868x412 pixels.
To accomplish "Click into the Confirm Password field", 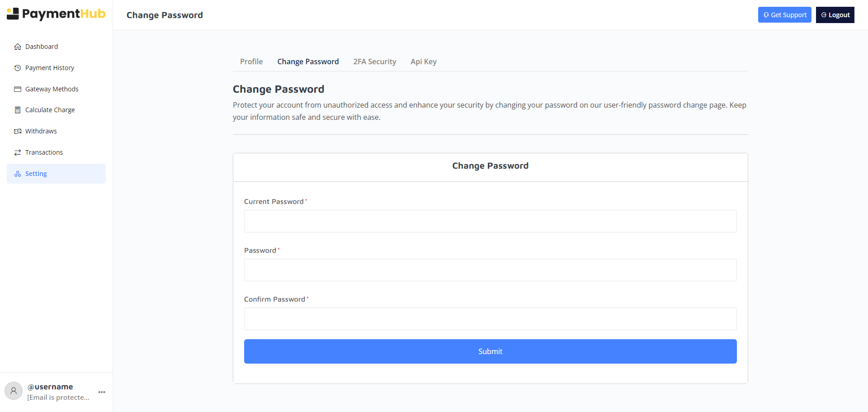I will (x=490, y=319).
